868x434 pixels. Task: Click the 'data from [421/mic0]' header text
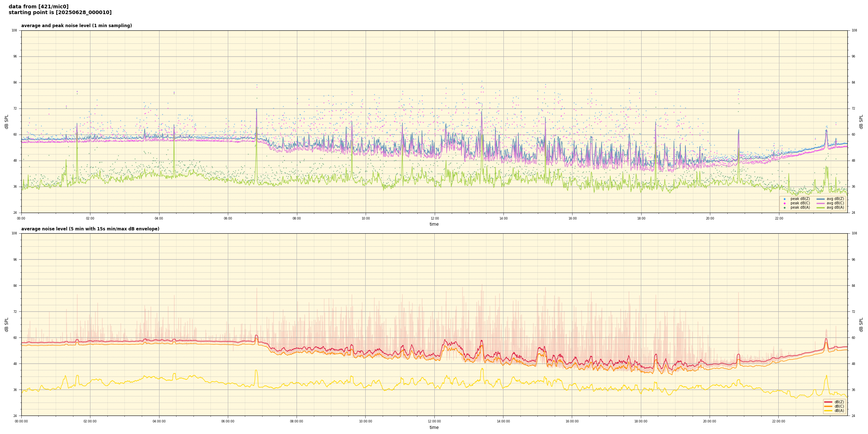click(38, 7)
